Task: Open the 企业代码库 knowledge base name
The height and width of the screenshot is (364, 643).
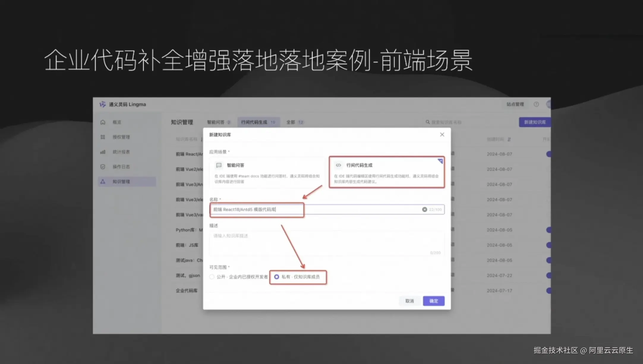Action: pos(187,290)
